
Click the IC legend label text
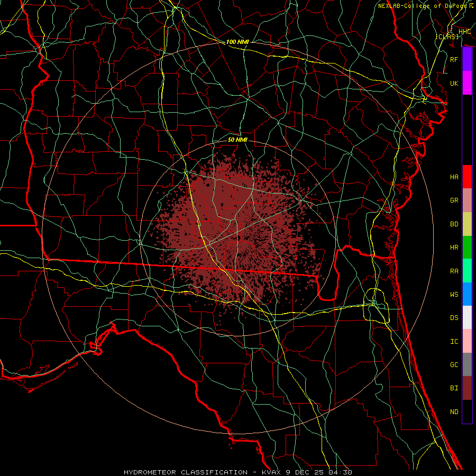coord(454,342)
